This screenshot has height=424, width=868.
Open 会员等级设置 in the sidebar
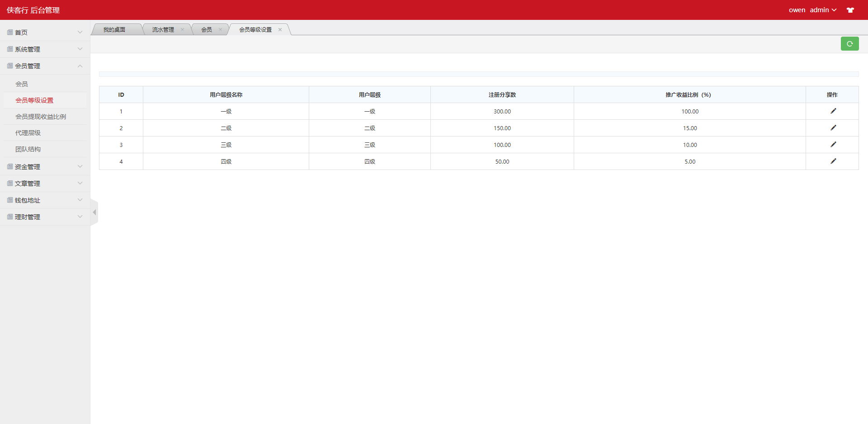(x=34, y=100)
